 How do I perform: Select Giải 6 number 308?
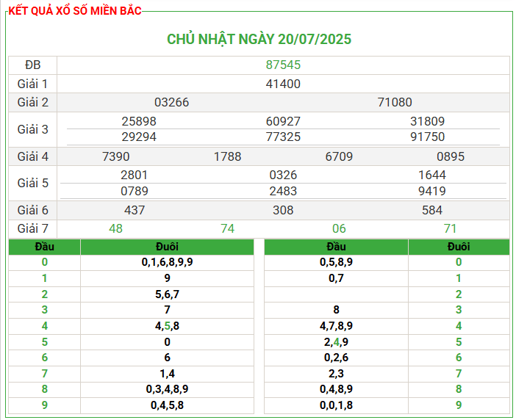(x=283, y=210)
